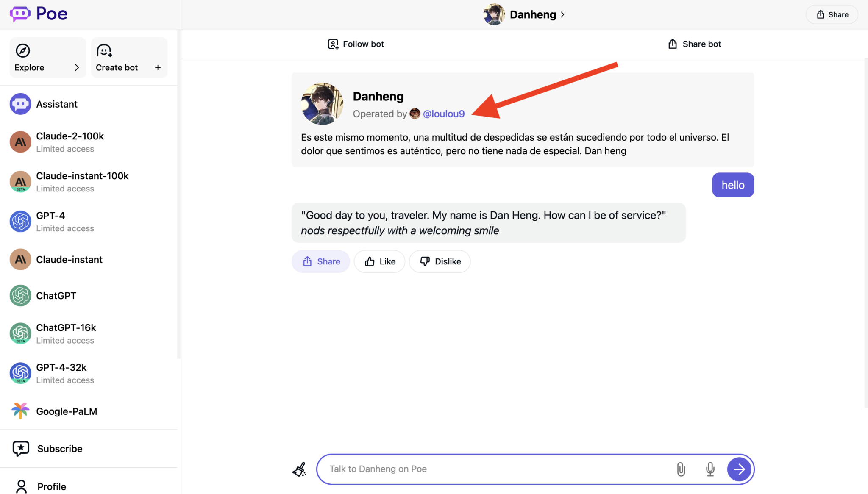Focus the Talk to Danheng input field

[x=496, y=469]
